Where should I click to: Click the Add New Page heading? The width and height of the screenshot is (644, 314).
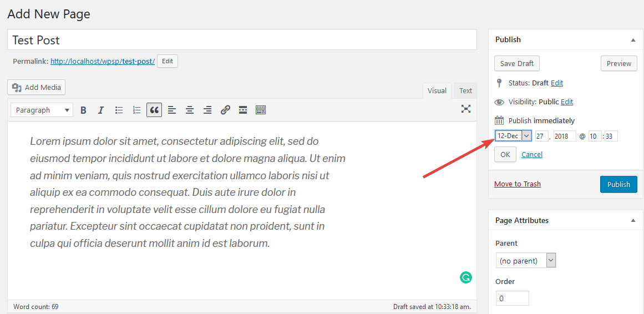coord(49,14)
